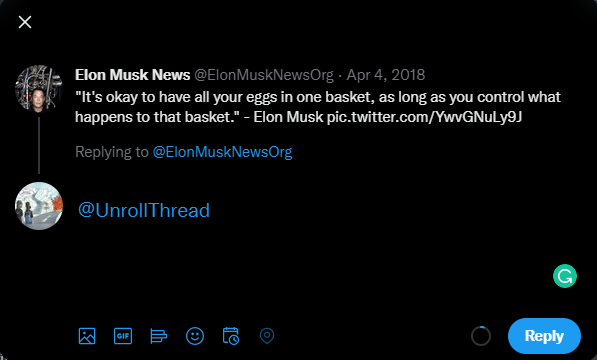Screen dimensions: 597x360
Task: Click the character count progress circle
Action: [480, 336]
